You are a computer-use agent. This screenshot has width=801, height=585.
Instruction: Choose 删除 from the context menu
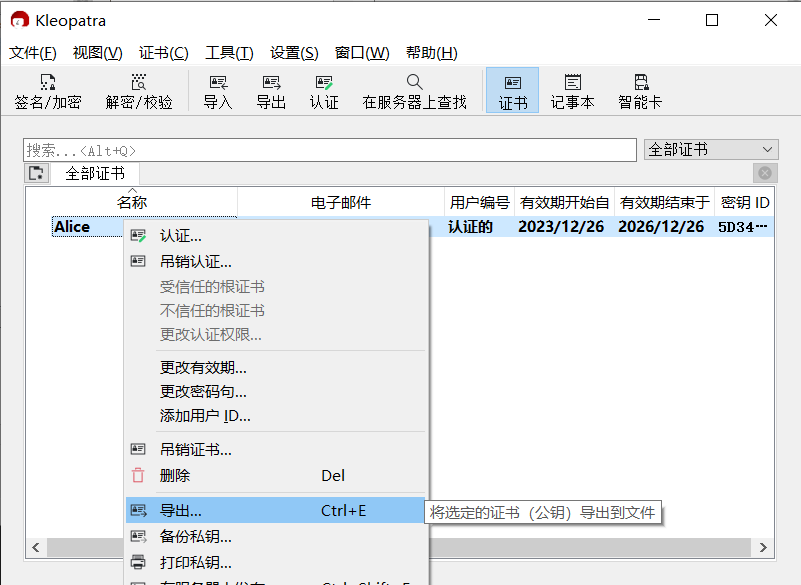(x=275, y=476)
